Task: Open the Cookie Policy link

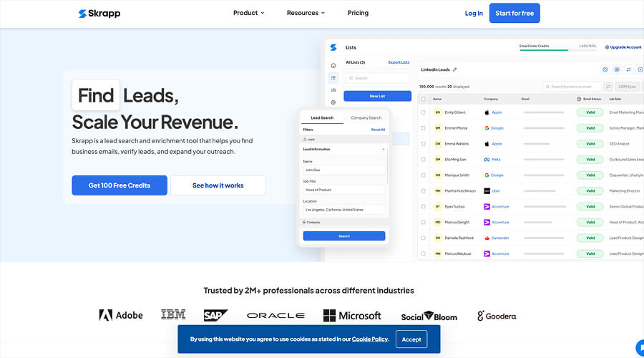Action: pyautogui.click(x=369, y=339)
